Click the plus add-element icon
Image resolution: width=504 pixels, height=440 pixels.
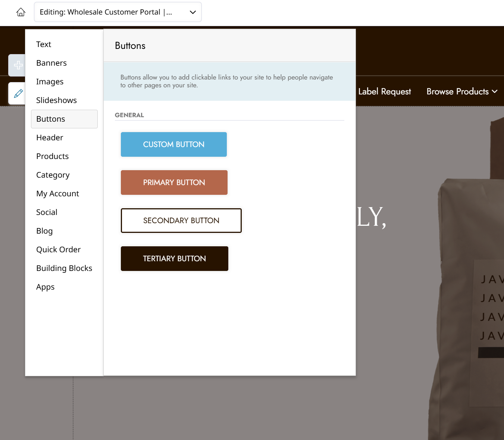pos(18,65)
